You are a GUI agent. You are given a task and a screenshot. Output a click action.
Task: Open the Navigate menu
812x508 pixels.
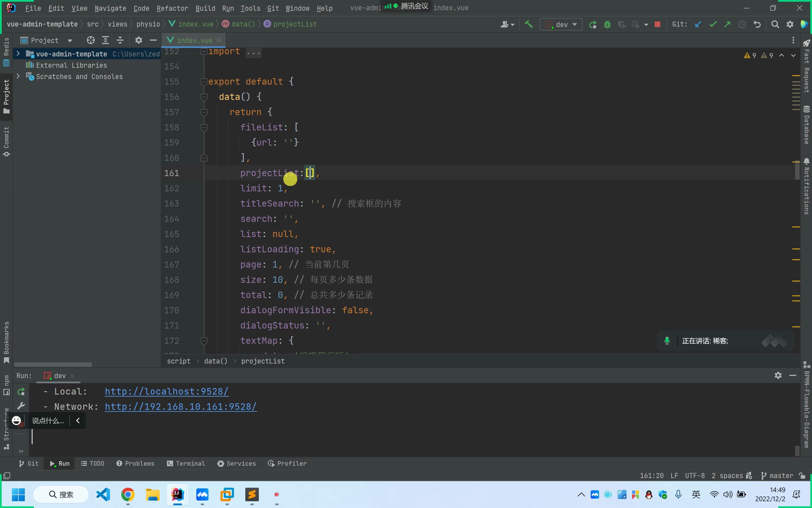111,8
